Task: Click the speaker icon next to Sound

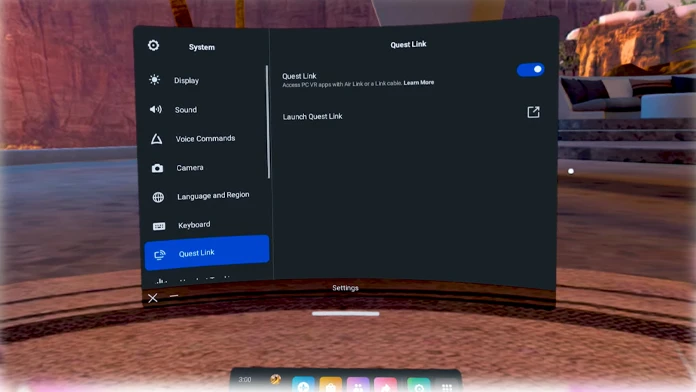Action: [x=155, y=109]
